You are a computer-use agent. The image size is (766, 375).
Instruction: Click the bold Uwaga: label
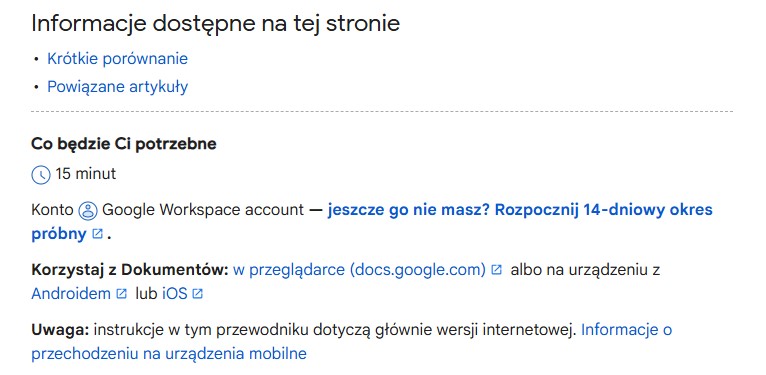point(60,330)
